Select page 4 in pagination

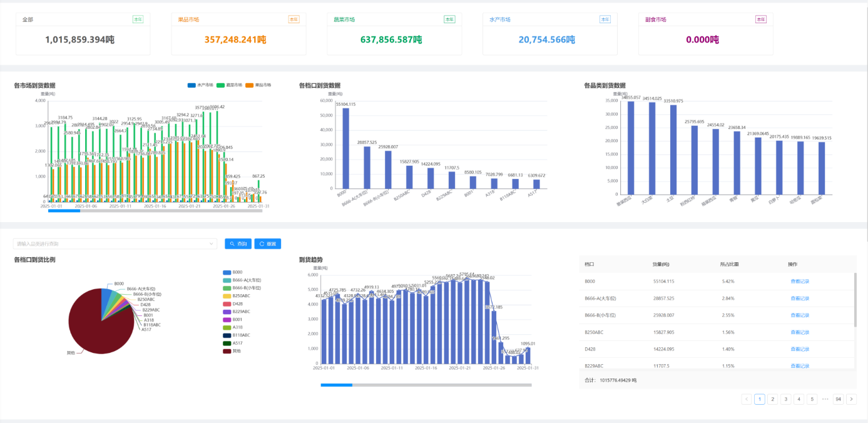coord(799,399)
